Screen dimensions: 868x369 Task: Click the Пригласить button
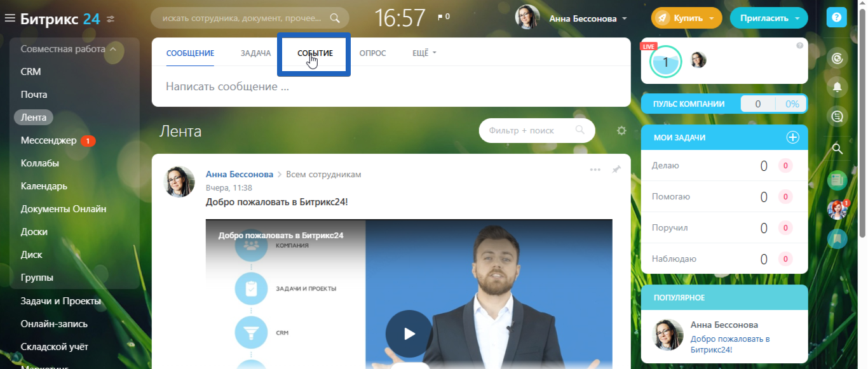click(769, 18)
